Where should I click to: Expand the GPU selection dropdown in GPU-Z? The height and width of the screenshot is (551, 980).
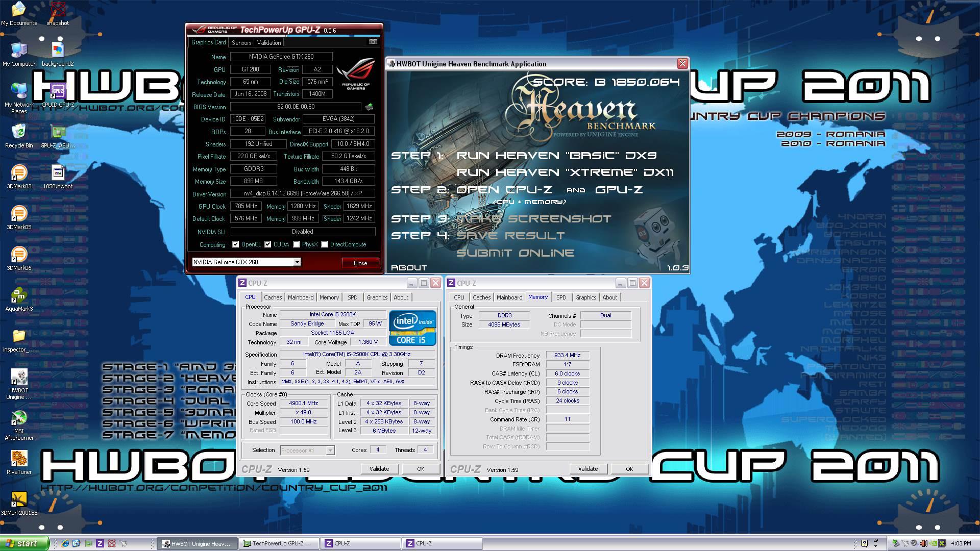click(x=297, y=262)
